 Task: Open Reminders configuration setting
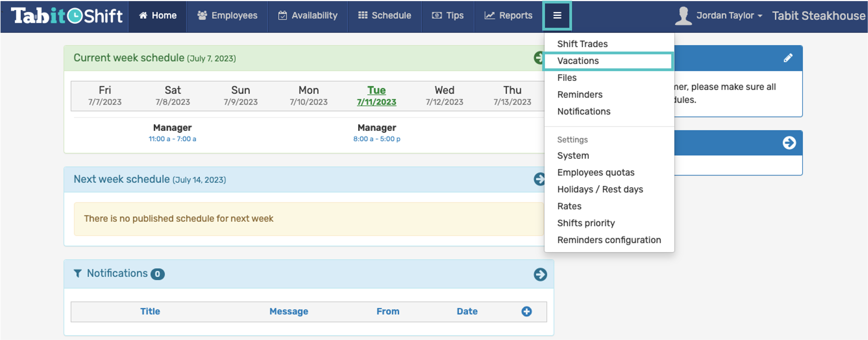pyautogui.click(x=609, y=240)
